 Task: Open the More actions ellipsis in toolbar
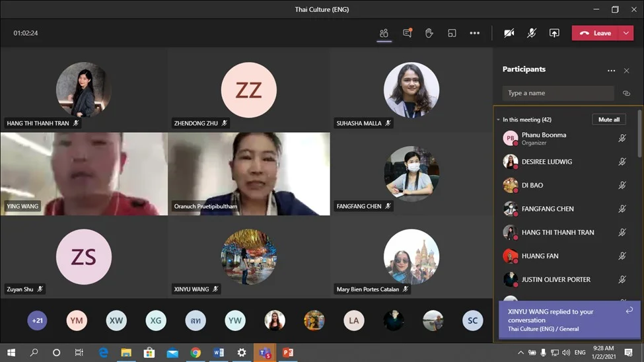(x=474, y=33)
